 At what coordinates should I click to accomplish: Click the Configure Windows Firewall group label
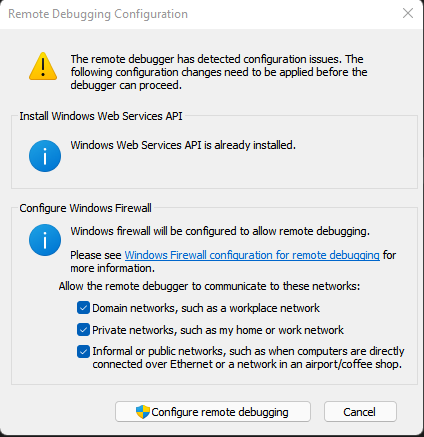(85, 208)
